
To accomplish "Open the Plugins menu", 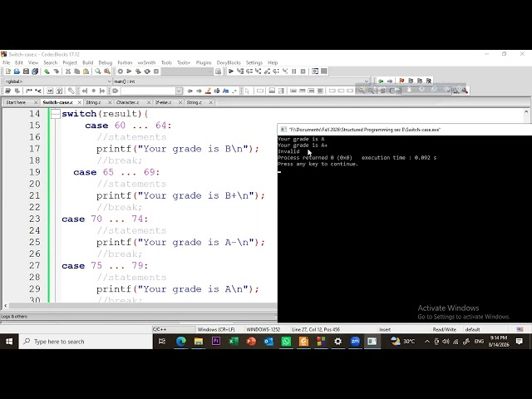I will click(x=204, y=63).
